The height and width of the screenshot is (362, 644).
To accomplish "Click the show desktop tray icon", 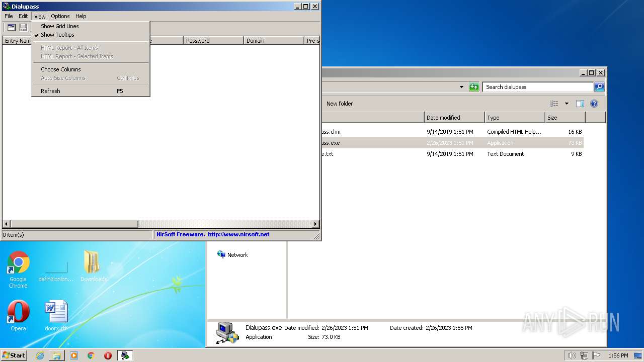I will click(638, 355).
